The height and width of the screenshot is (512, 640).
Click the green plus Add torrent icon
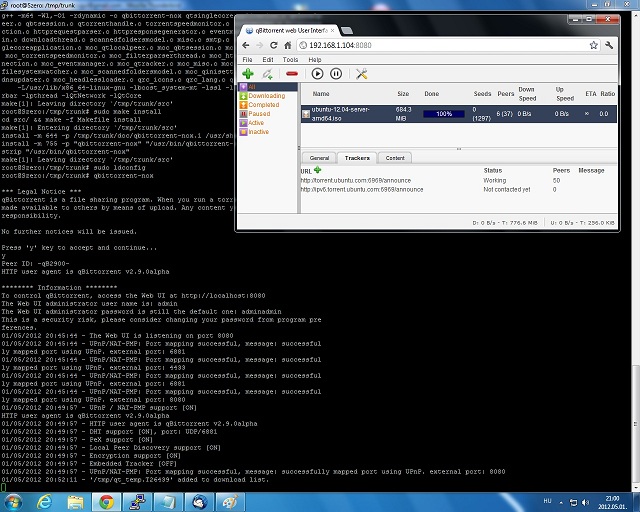[248, 74]
